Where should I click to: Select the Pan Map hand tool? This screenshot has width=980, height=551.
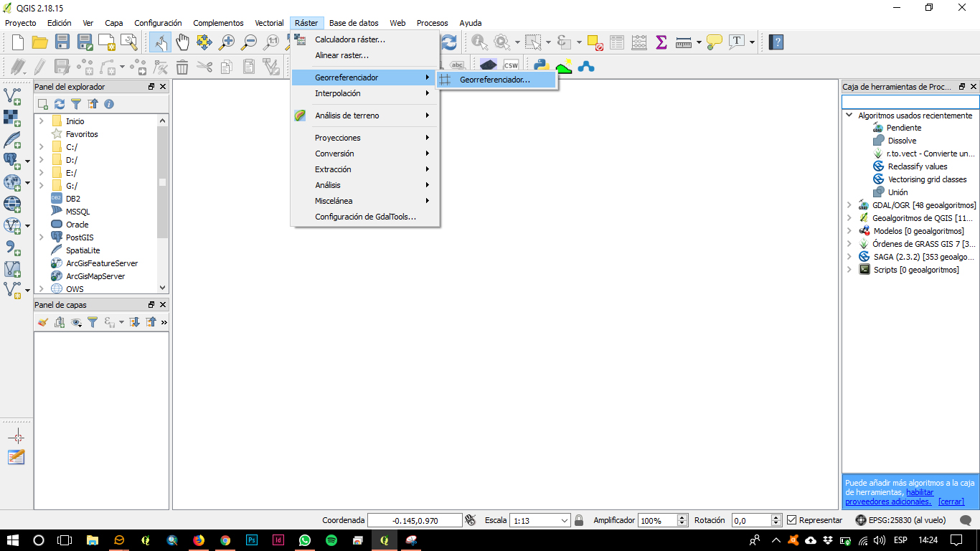183,42
